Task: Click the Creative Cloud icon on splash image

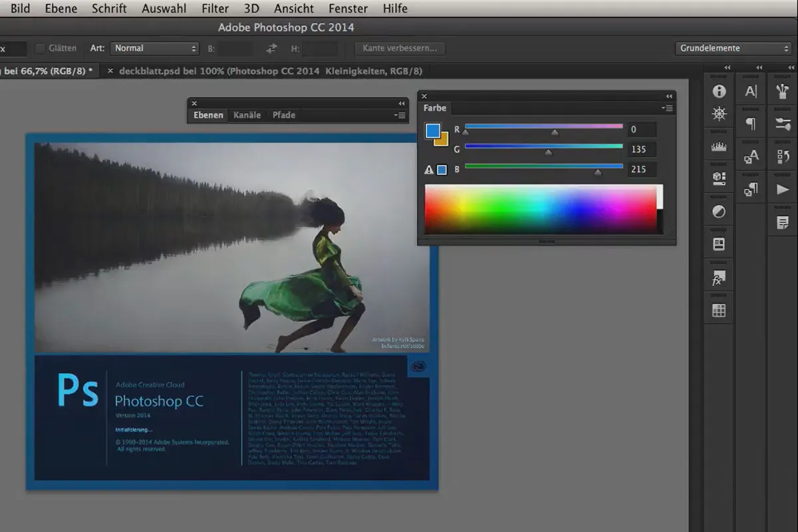Action: point(418,366)
